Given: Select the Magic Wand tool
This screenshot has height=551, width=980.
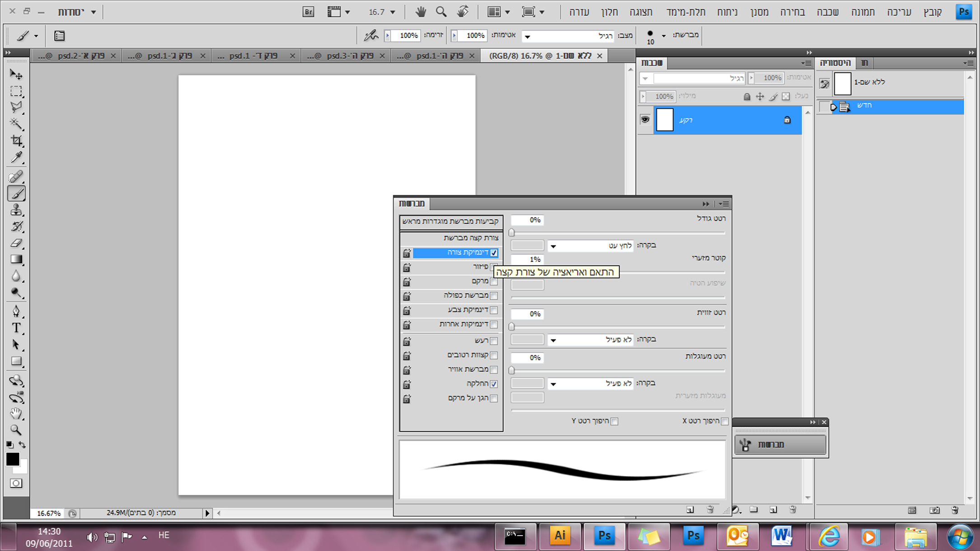Looking at the screenshot, I should tap(16, 124).
